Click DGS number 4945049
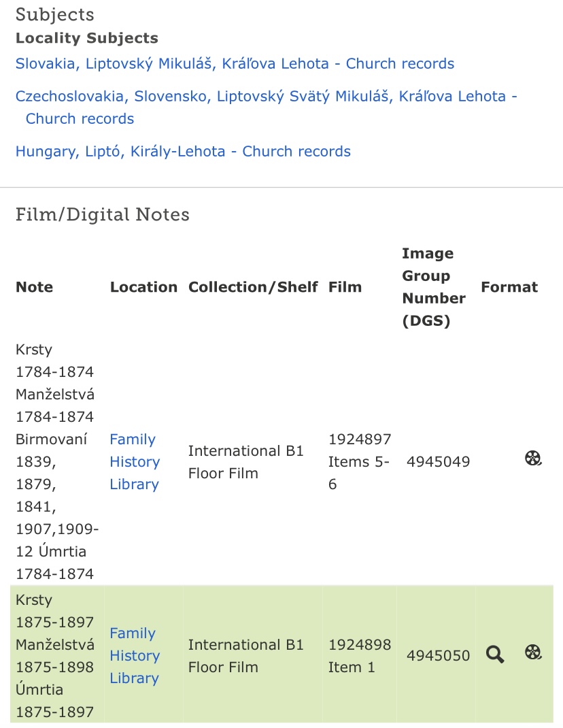Viewport: 563px width, 728px height. [438, 462]
